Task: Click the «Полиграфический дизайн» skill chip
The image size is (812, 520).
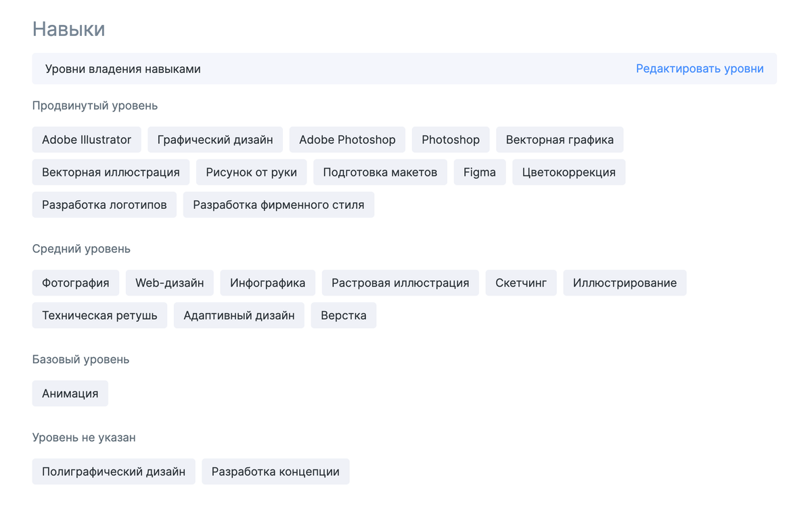Action: (x=113, y=471)
